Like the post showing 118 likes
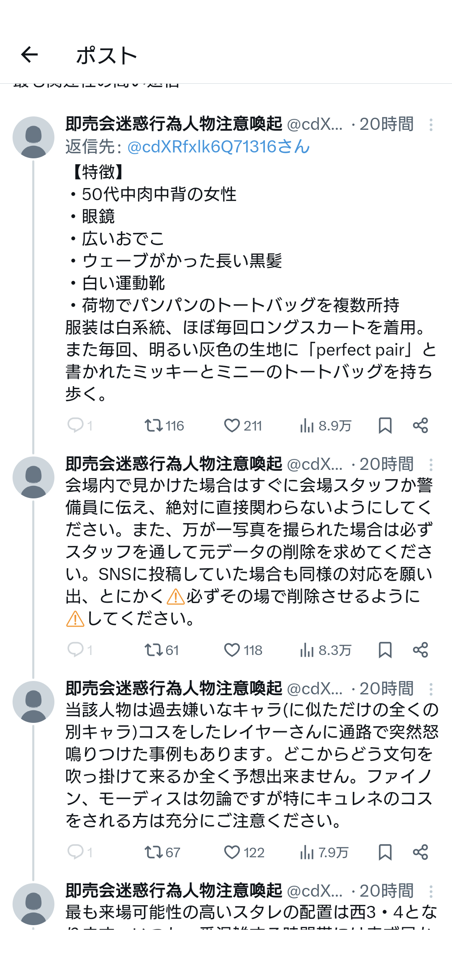This screenshot has height=980, width=452. click(232, 650)
